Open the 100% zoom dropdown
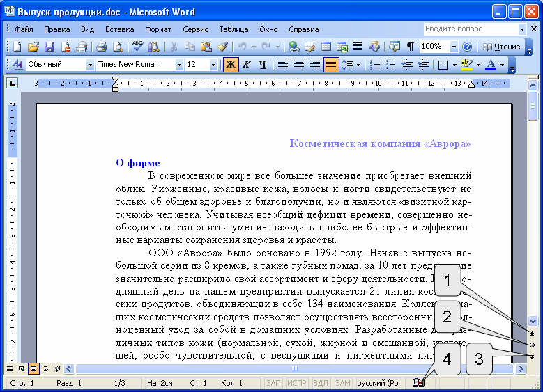Viewport: 543px width, 392px height. (x=454, y=47)
